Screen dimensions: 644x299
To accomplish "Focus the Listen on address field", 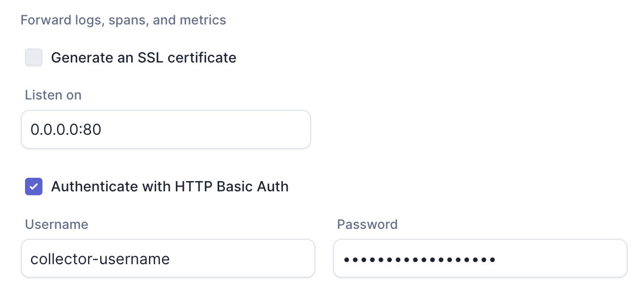I will pos(165,129).
